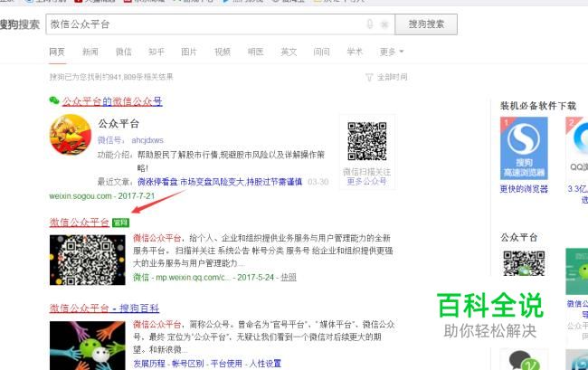
Task: Click the mp.weixin.qq.com/c... URL text
Action: (193, 278)
